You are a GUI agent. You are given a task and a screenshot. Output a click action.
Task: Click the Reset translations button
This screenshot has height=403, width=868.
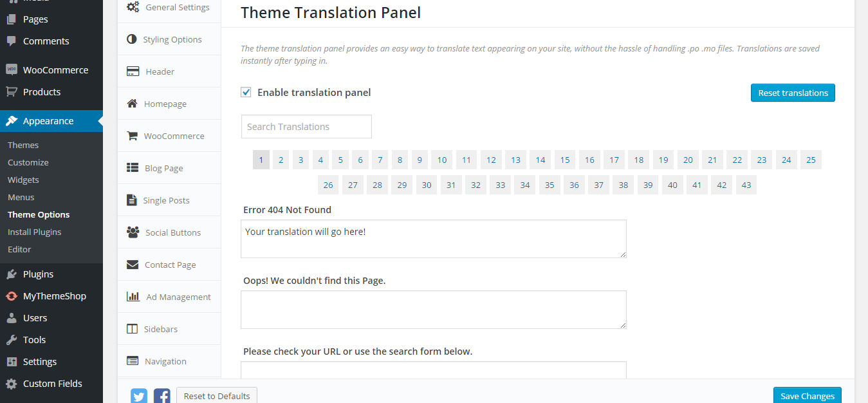coord(793,93)
